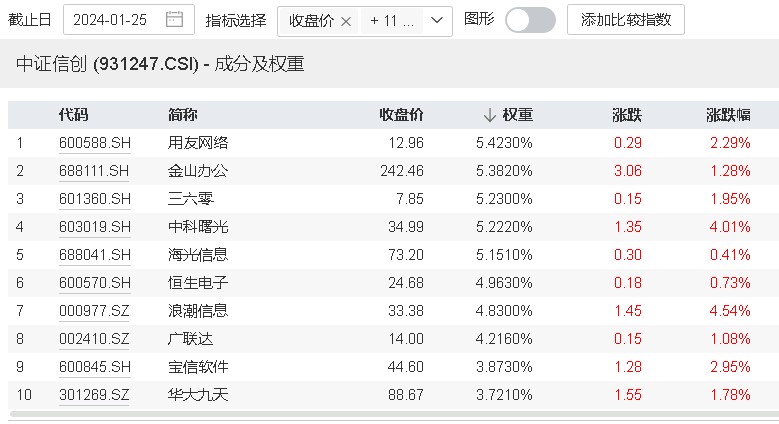The image size is (779, 424).
Task: Sort by the 涨跌幅 column header
Action: 728,115
